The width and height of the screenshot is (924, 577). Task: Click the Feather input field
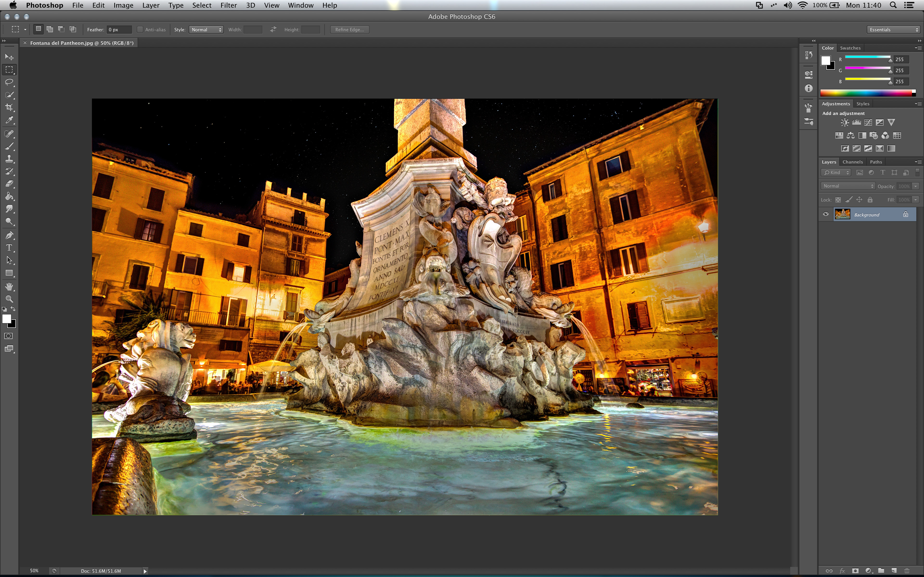(119, 29)
